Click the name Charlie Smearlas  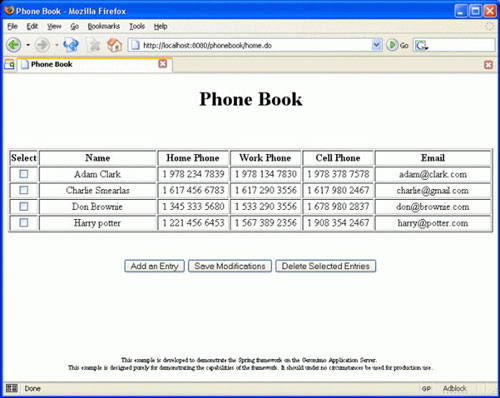[x=97, y=190]
